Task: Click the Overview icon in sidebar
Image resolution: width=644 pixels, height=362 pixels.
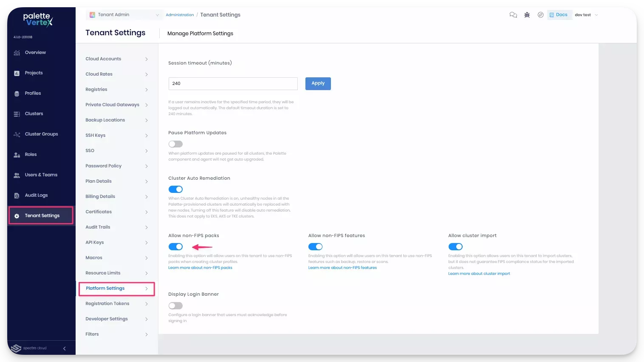Action: coord(17,53)
